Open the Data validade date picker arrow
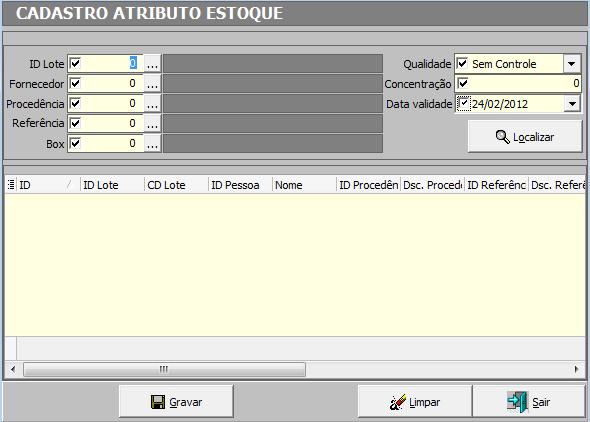Image resolution: width=590 pixels, height=422 pixels. click(572, 103)
